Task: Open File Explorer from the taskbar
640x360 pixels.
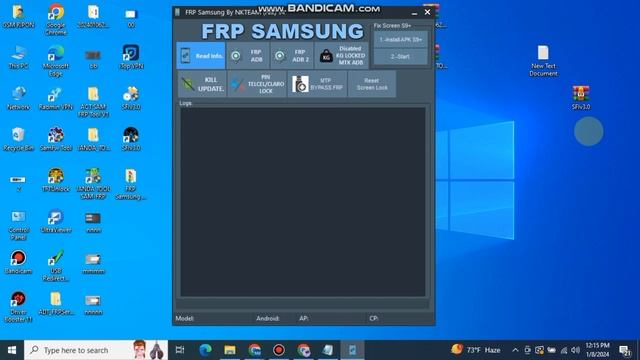Action: (x=230, y=350)
